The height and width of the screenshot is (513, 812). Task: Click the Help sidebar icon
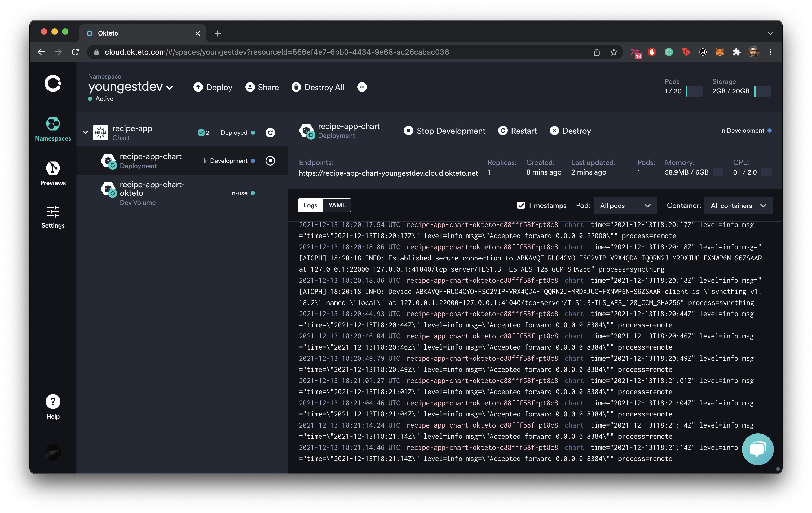(x=52, y=402)
